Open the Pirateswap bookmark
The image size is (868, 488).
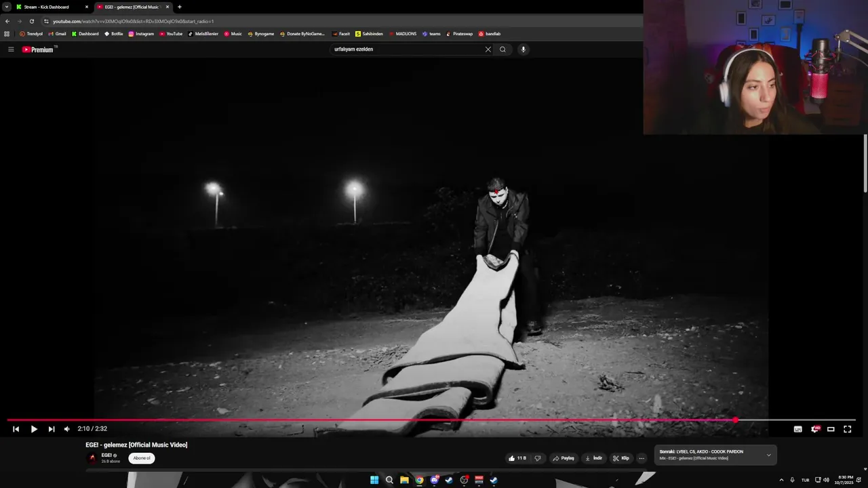coord(459,34)
